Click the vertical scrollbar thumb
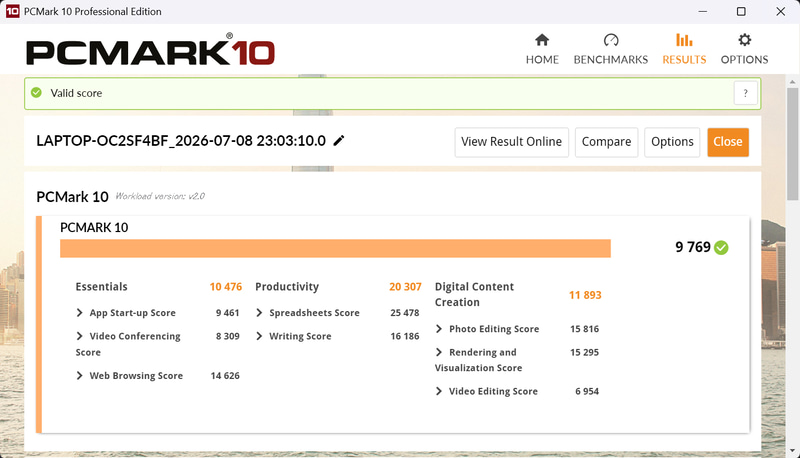 [x=792, y=144]
